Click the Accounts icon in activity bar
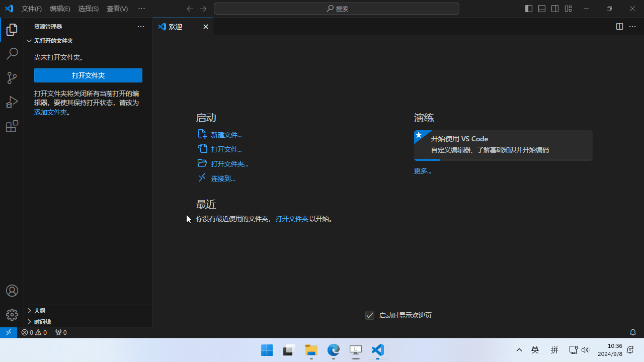 (12, 290)
